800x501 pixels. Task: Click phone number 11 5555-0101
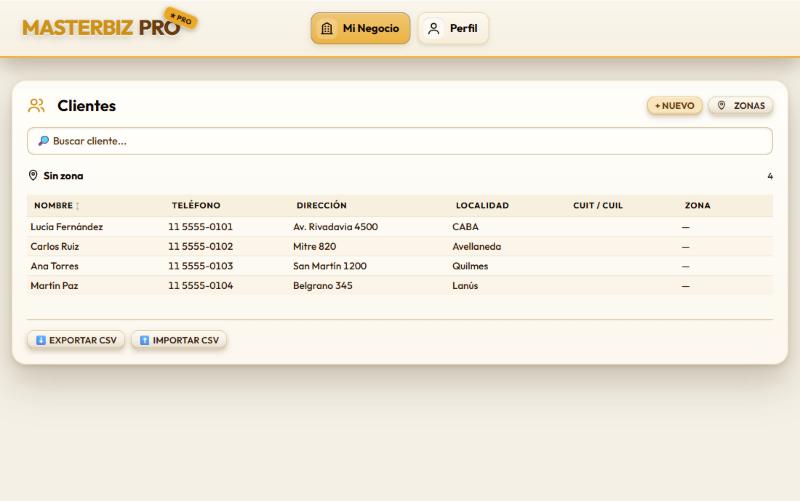201,227
